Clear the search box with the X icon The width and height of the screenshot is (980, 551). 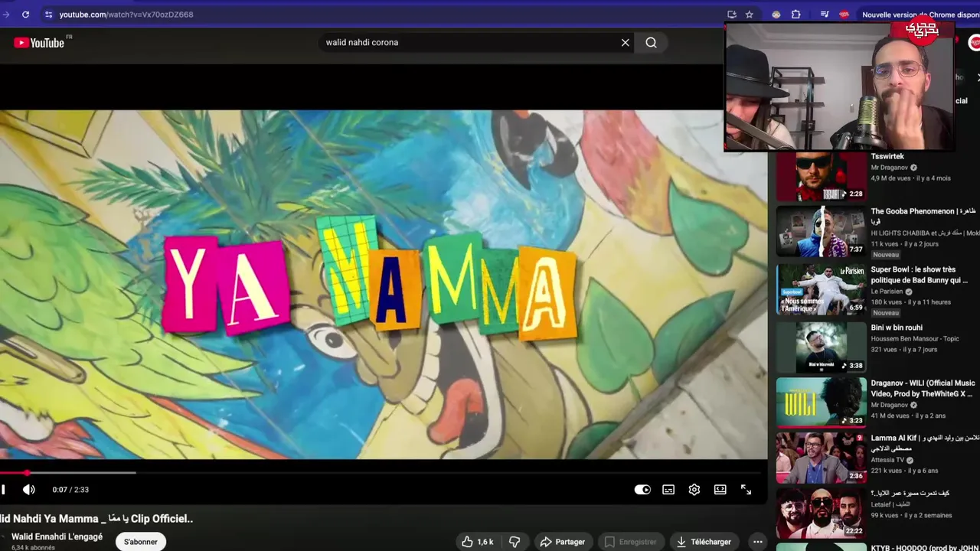626,43
